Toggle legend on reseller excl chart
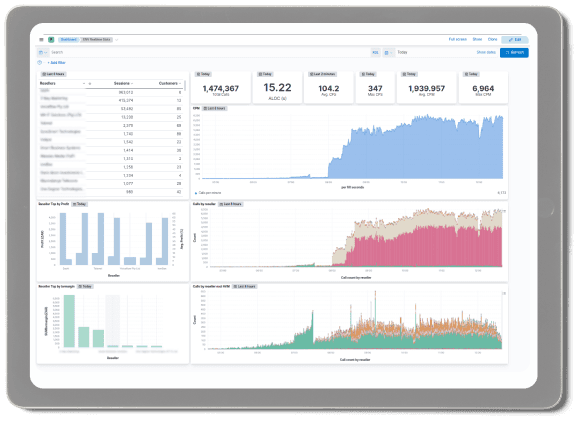This screenshot has width=581, height=424. click(504, 293)
